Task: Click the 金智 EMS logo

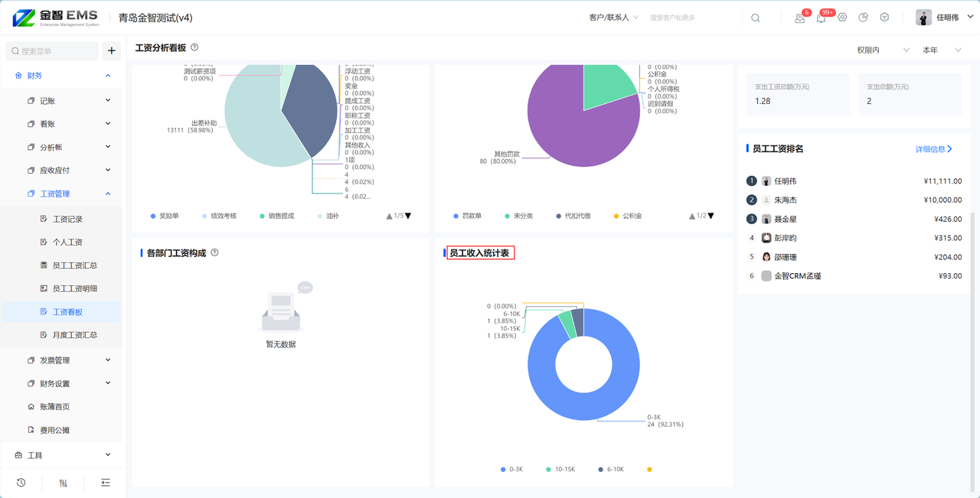Action: pyautogui.click(x=57, y=18)
